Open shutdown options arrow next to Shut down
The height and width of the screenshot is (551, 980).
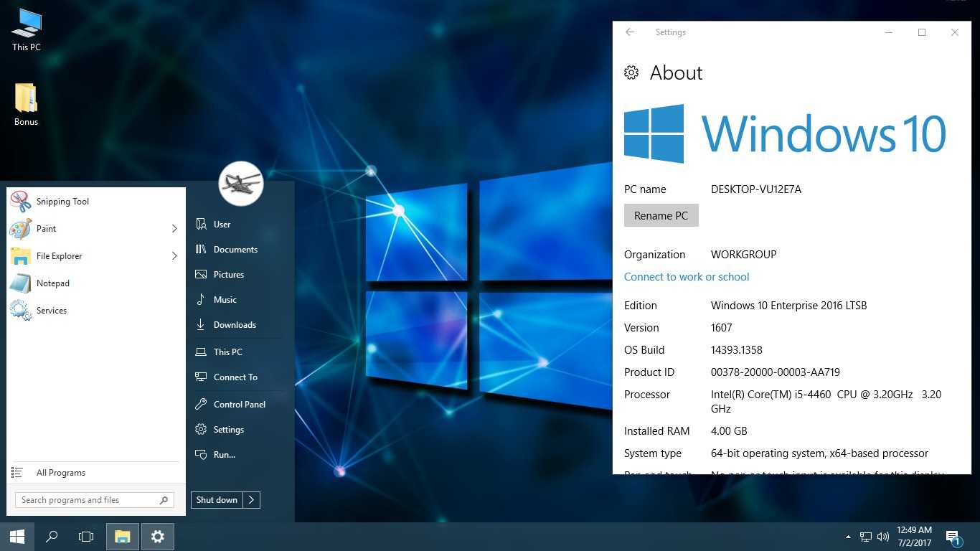pos(251,500)
